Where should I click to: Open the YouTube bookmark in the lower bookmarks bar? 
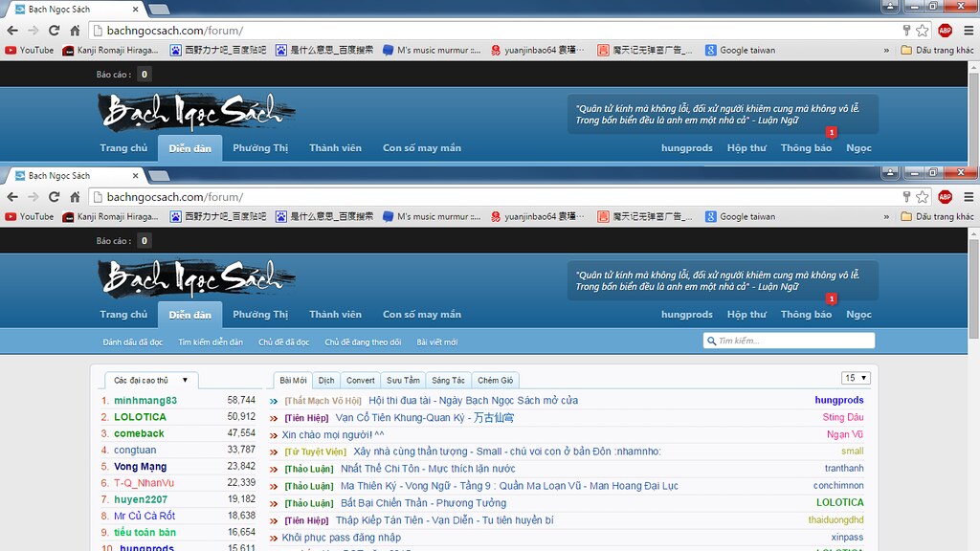(x=29, y=216)
